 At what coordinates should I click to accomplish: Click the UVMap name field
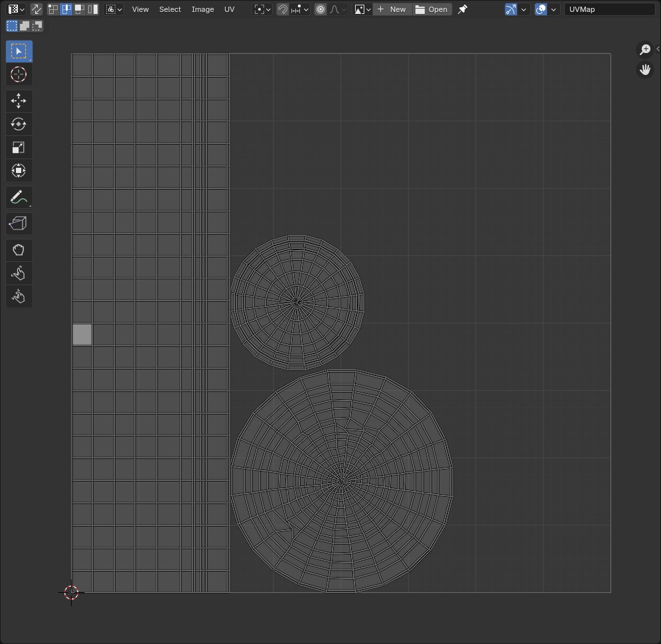610,9
